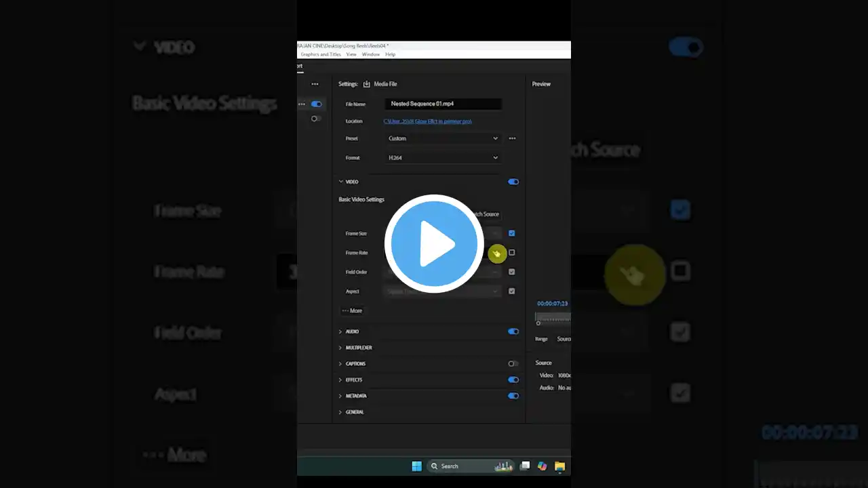The height and width of the screenshot is (488, 868).
Task: Open Task View on the taskbar
Action: [525, 466]
